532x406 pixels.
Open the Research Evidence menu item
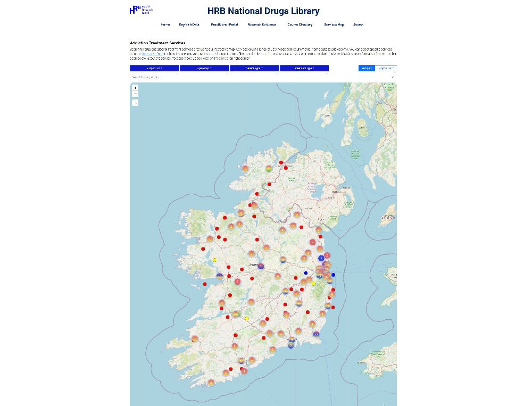(262, 24)
